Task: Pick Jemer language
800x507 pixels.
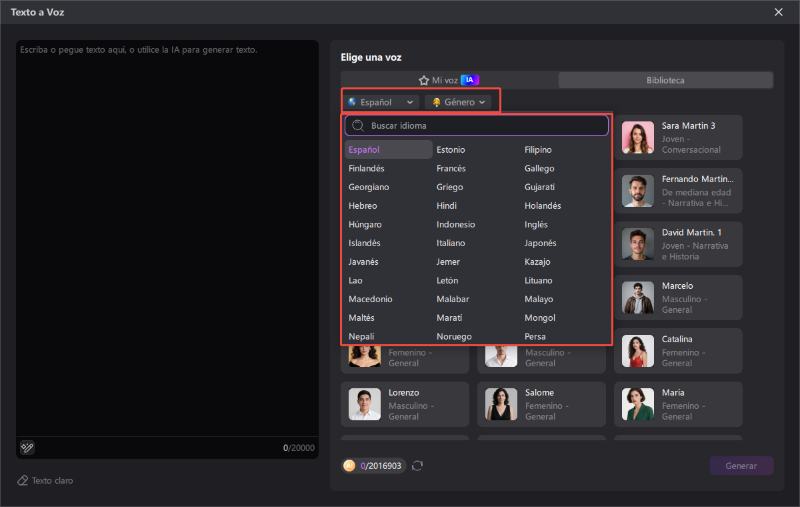Action: [448, 262]
